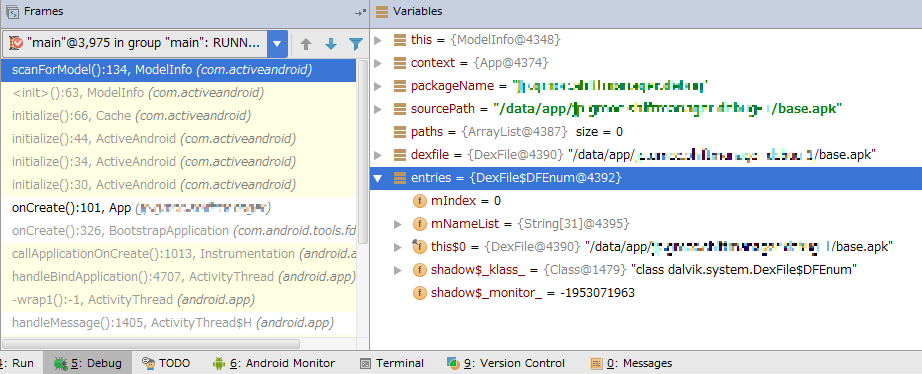Viewport: 922px width, 374px height.
Task: Open the Terminal tool window tab
Action: [392, 363]
